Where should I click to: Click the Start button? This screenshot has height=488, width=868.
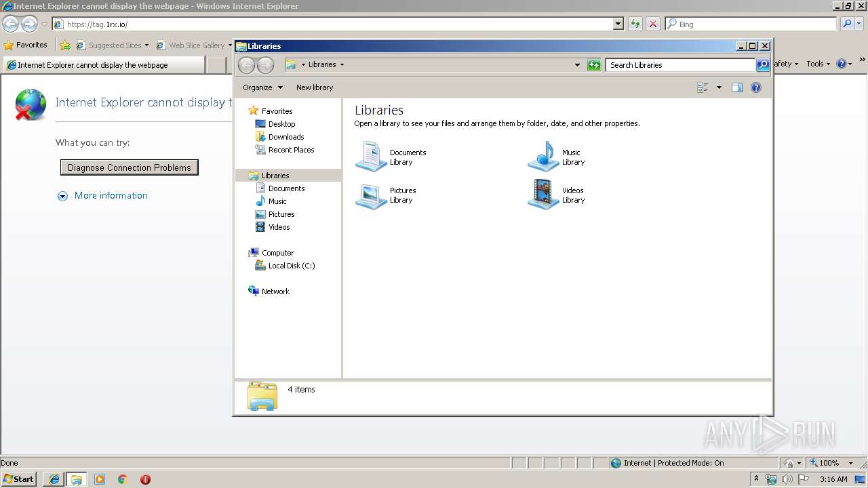(x=19, y=479)
